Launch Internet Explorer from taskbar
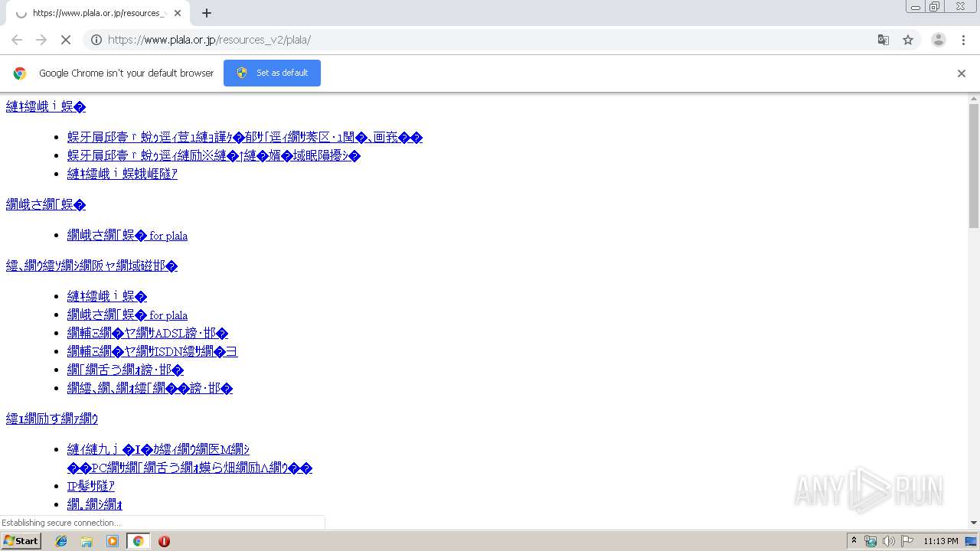 pyautogui.click(x=61, y=541)
